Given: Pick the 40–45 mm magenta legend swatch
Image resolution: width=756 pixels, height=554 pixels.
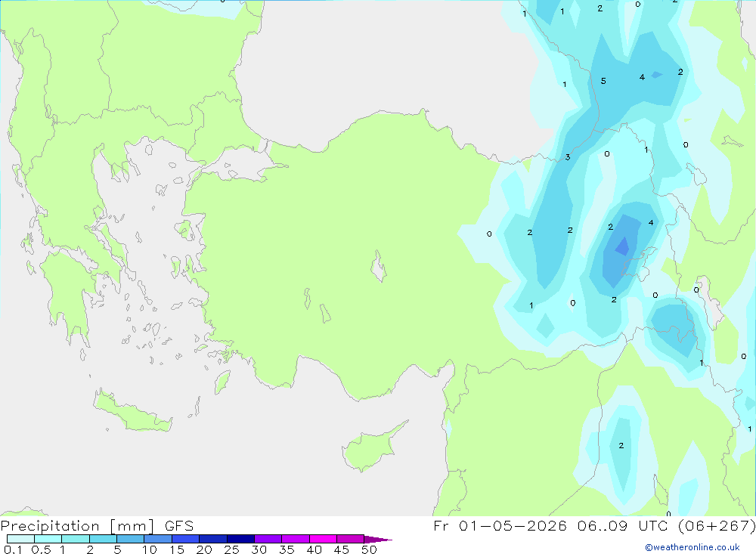Looking at the screenshot, I should point(323,539).
